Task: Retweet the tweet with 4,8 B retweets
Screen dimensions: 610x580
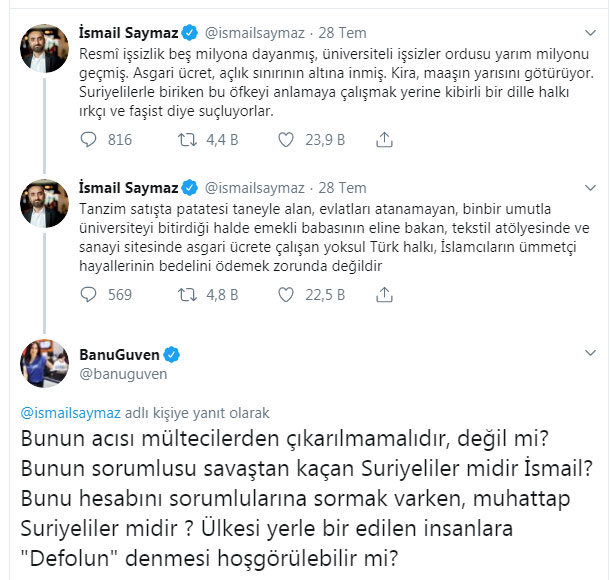Action: (x=185, y=295)
